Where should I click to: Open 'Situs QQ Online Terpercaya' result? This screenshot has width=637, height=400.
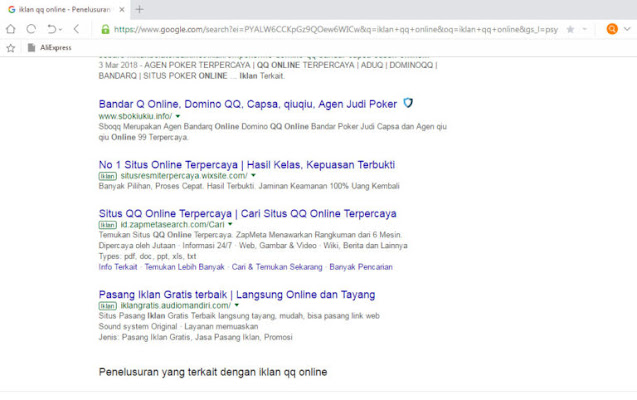point(247,213)
